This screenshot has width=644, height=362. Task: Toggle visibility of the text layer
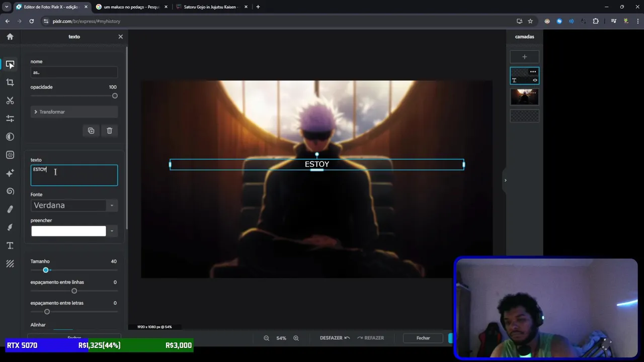click(x=535, y=80)
